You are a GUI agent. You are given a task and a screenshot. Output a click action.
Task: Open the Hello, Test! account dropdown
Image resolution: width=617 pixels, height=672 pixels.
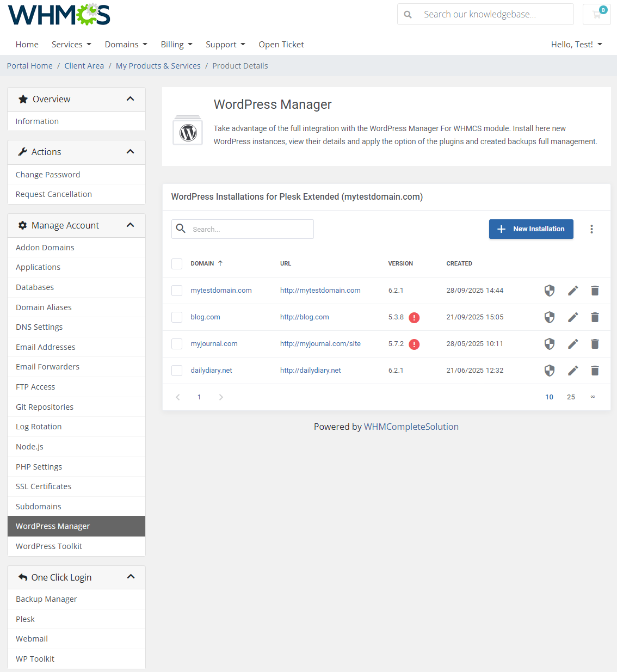coord(576,44)
